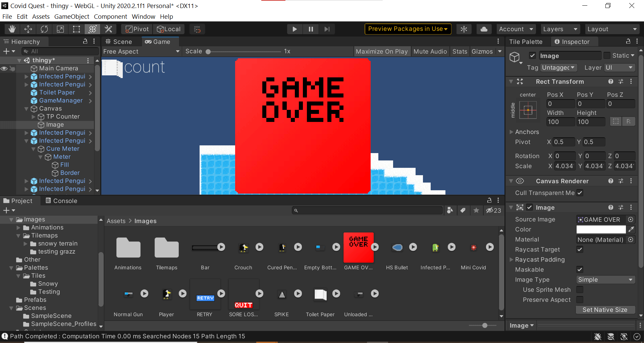Open cloud services icon

pos(484,29)
